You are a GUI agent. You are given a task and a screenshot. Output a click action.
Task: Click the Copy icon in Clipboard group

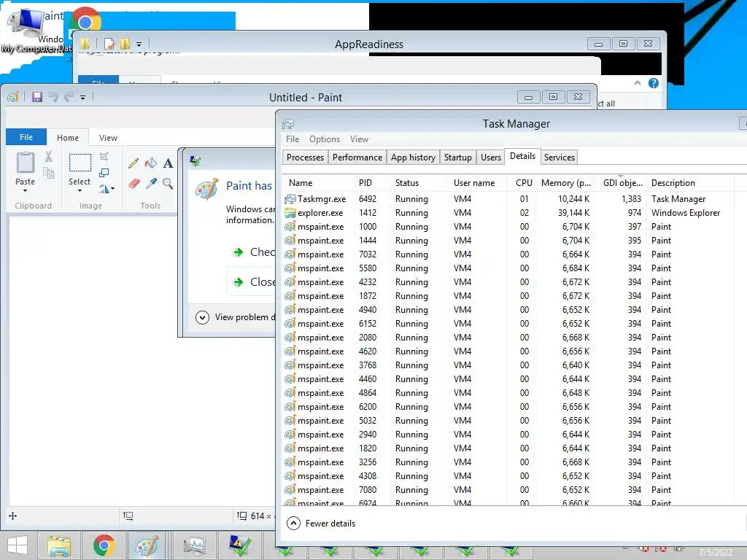click(49, 173)
